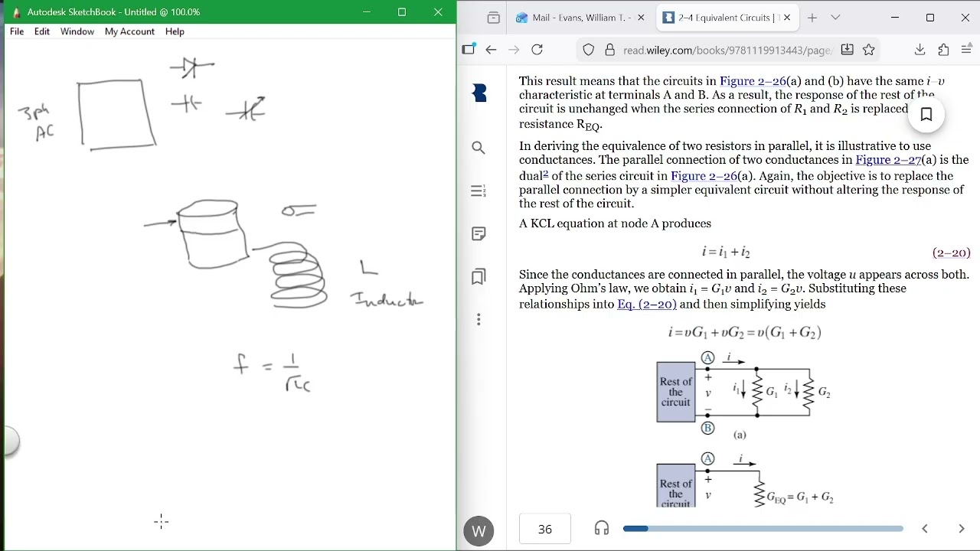Open the Help menu in SketchBook
The height and width of the screenshot is (551, 980).
(x=175, y=31)
